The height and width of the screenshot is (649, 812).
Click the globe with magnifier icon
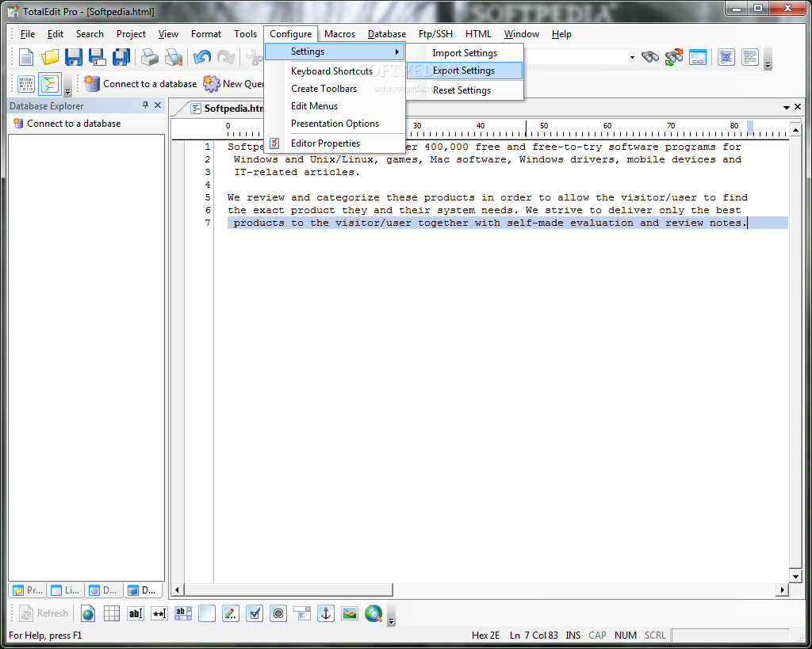point(374,613)
